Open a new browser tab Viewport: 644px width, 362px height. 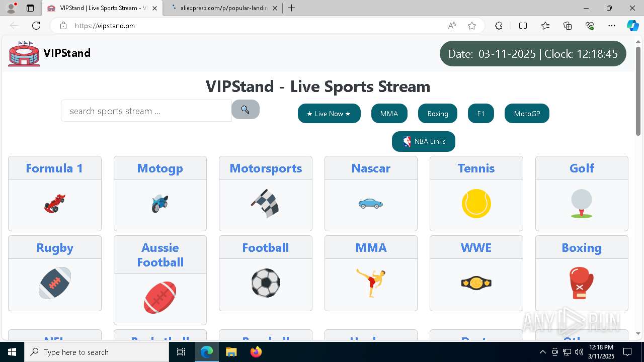pyautogui.click(x=291, y=8)
